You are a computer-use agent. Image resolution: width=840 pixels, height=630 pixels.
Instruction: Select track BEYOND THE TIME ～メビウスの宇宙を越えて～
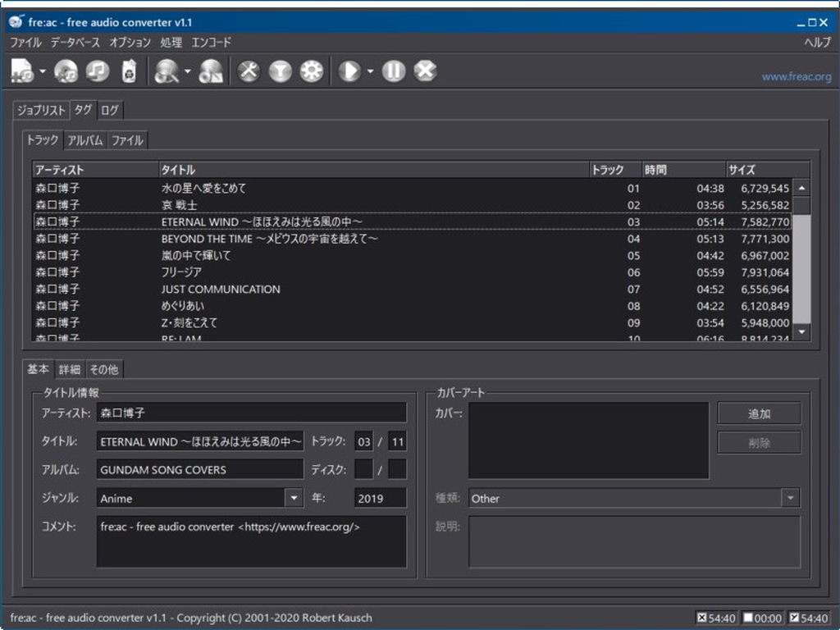coord(413,239)
